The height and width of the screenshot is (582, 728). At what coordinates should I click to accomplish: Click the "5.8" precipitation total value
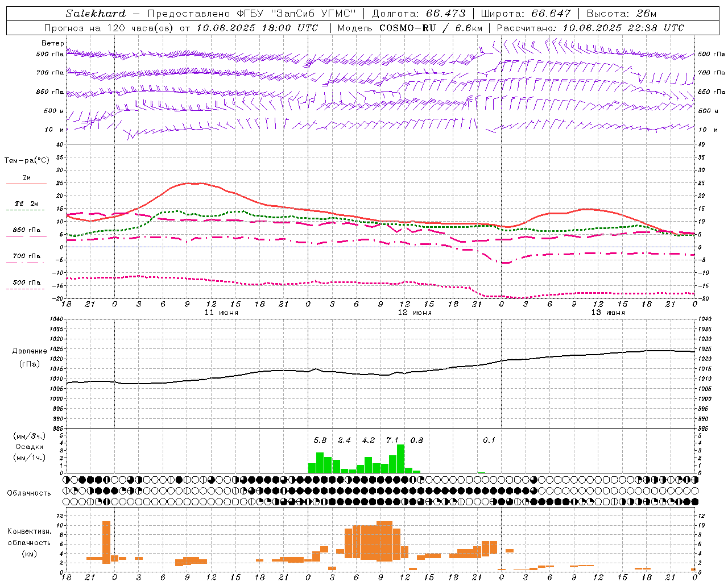point(320,440)
